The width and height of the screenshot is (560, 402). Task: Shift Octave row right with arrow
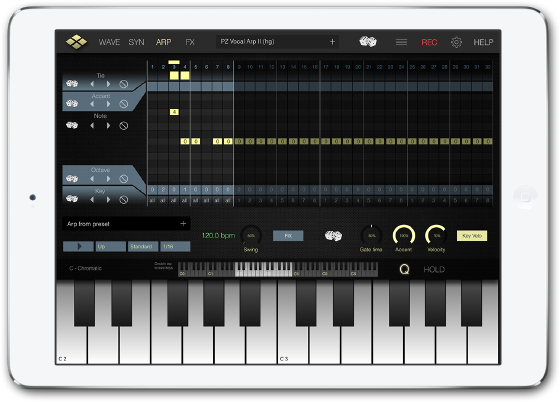pyautogui.click(x=108, y=179)
